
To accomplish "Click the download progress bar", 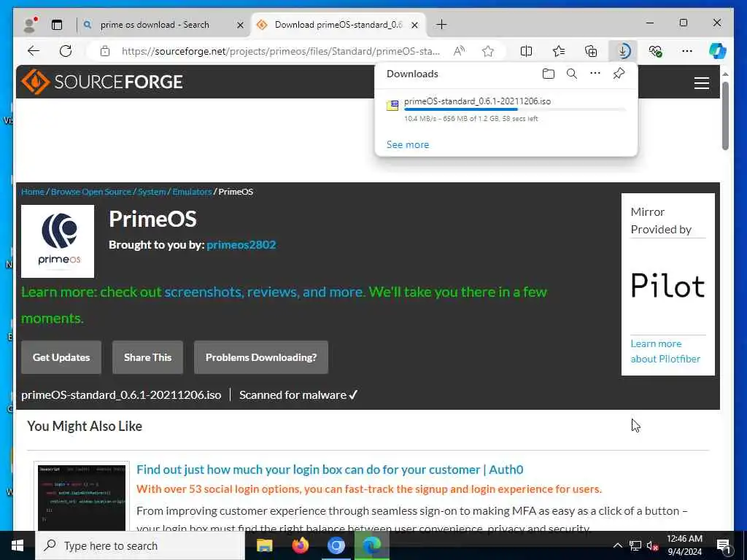I will click(x=514, y=109).
